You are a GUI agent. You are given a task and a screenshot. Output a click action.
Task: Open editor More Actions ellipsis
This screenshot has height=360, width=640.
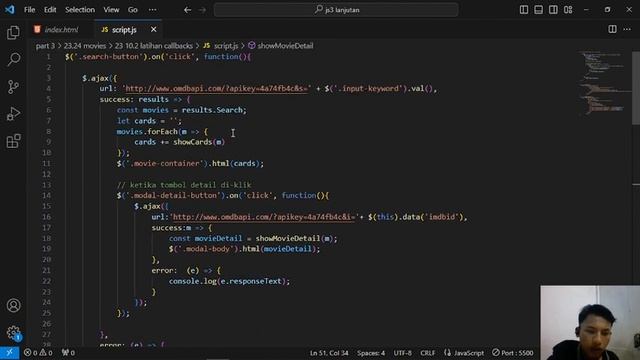627,29
